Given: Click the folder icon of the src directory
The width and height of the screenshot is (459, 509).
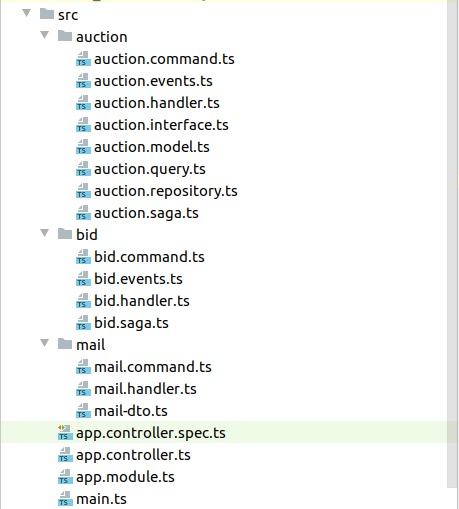Looking at the screenshot, I should (x=47, y=14).
